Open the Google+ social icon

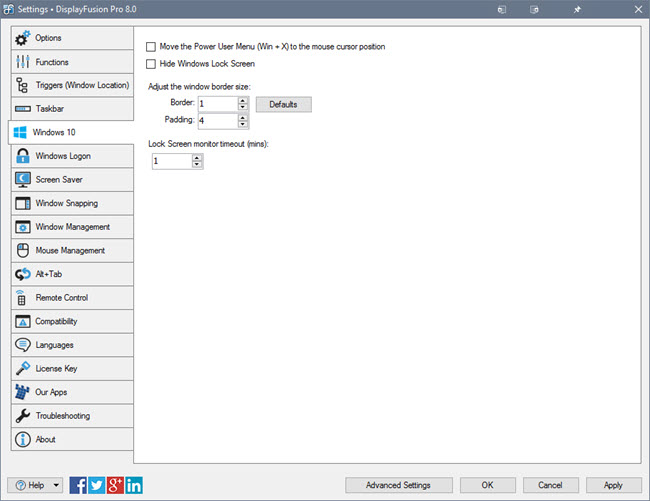(115, 485)
